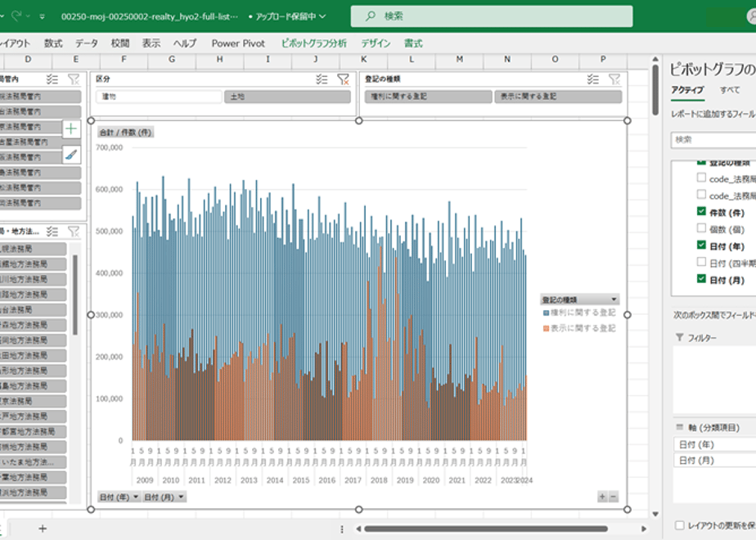Open the デザイン ribbon tab
Viewport: 756px width, 540px height.
point(376,43)
